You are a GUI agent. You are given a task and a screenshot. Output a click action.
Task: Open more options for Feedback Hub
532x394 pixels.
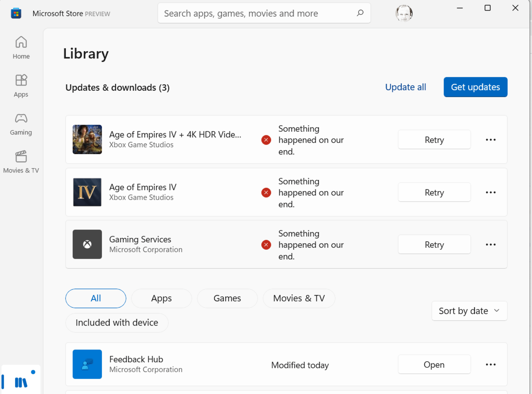[x=491, y=364]
